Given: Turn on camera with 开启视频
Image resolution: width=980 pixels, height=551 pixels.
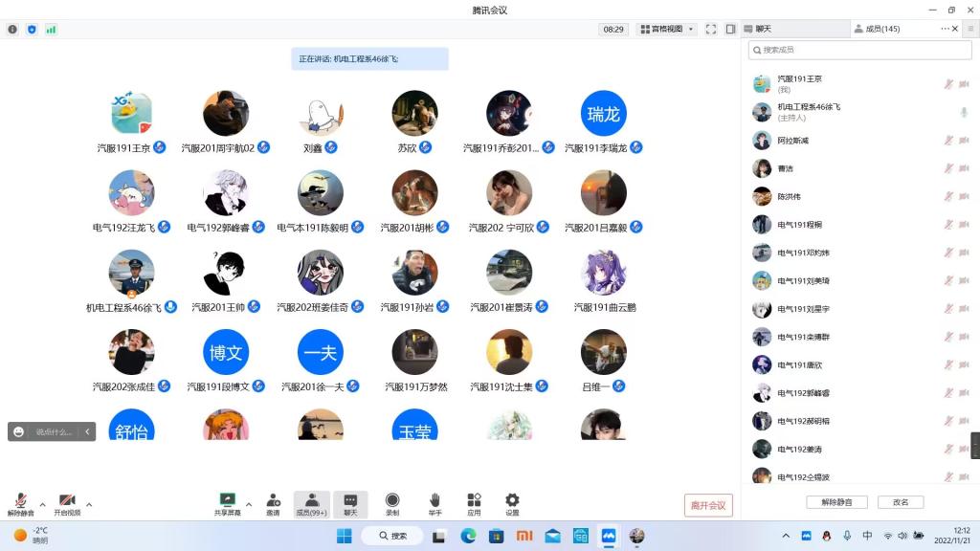Looking at the screenshot, I should coord(67,504).
